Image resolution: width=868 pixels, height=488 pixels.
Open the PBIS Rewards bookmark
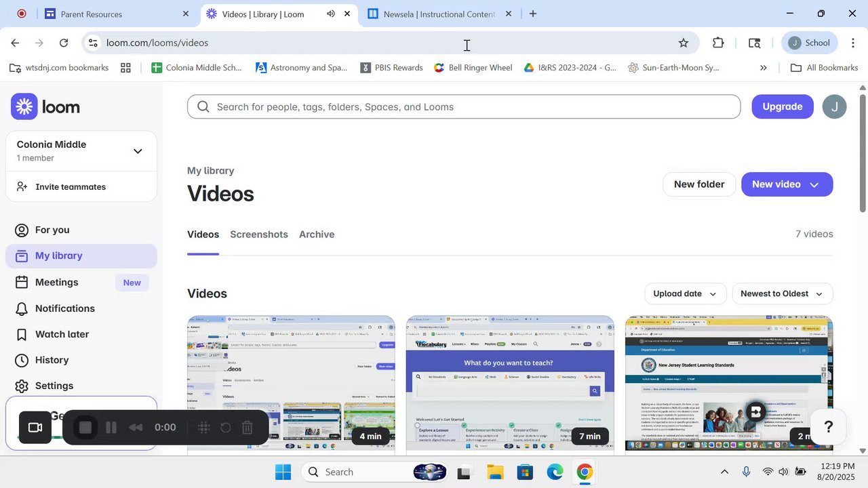(391, 68)
